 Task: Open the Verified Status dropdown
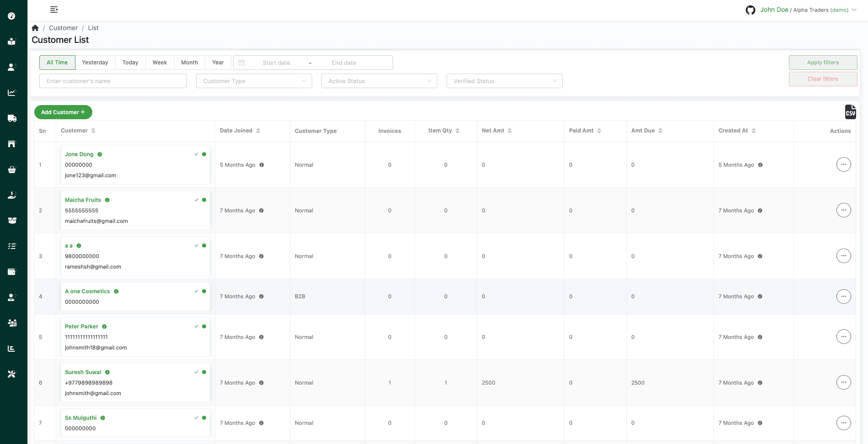tap(504, 81)
